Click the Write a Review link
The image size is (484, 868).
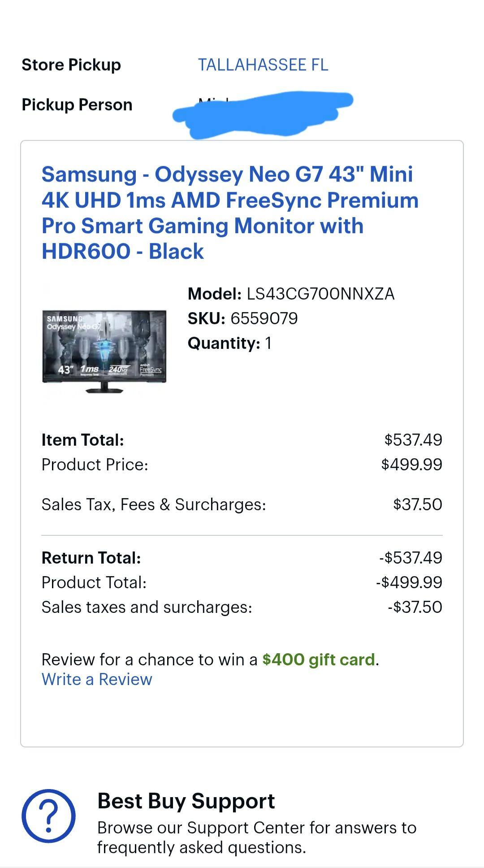[97, 679]
